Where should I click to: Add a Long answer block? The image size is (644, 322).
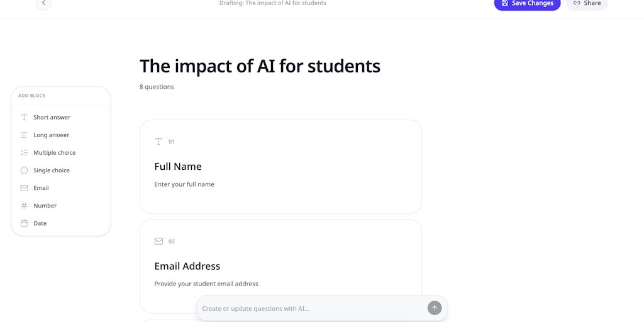tap(51, 135)
